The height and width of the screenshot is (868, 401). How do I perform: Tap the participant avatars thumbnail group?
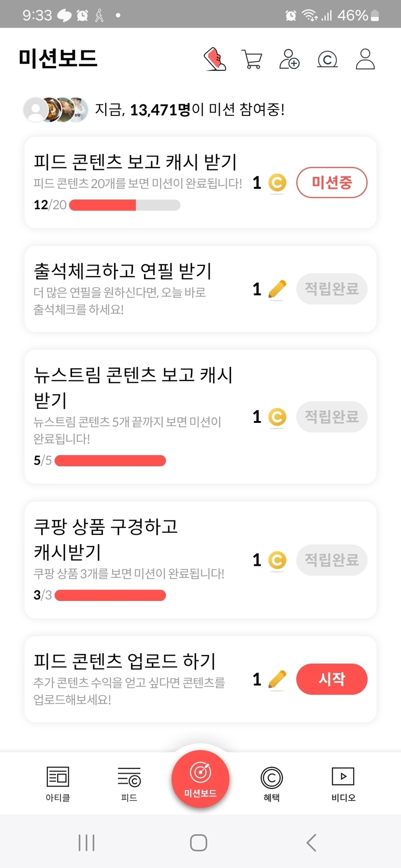[x=56, y=110]
